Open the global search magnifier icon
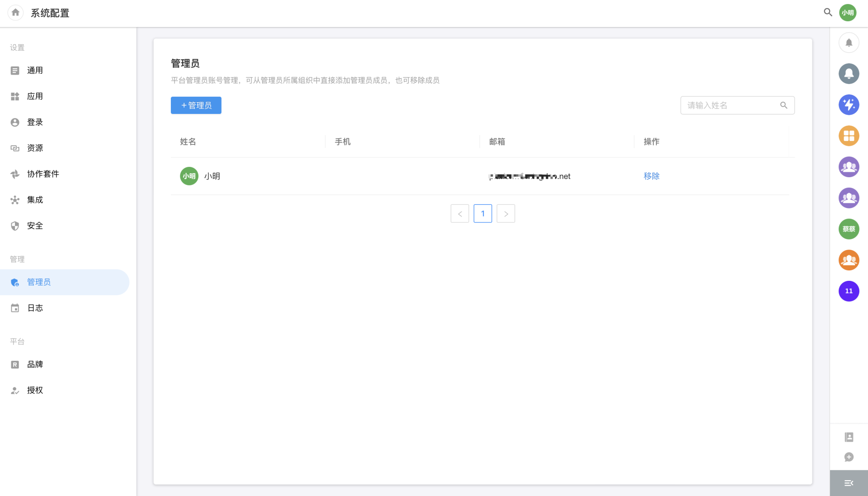The height and width of the screenshot is (496, 868). click(828, 13)
